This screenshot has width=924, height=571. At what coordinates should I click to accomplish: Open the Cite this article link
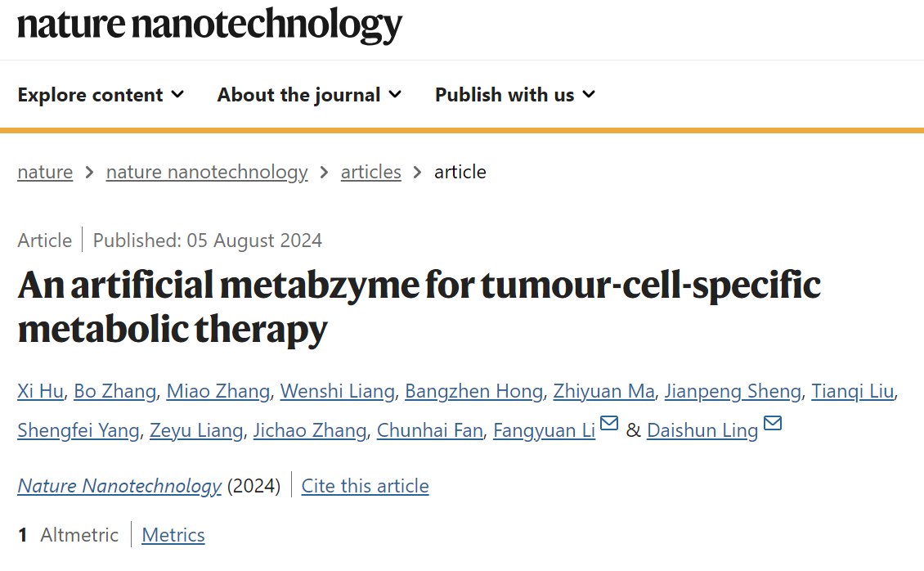(x=365, y=486)
